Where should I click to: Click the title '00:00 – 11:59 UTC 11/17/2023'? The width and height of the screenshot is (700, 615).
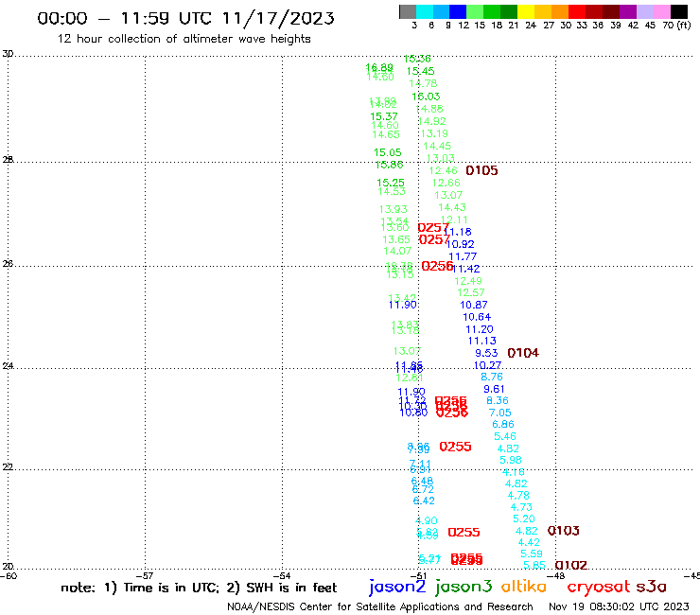(x=185, y=18)
